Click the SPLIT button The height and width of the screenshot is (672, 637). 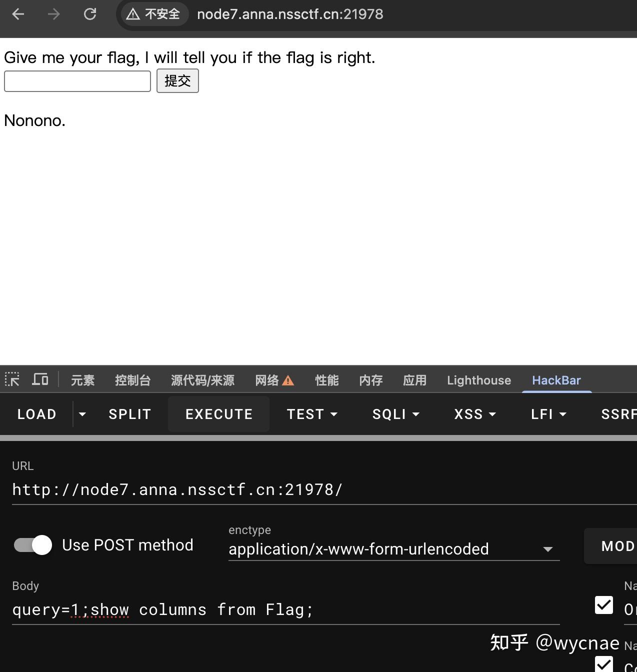tap(129, 414)
